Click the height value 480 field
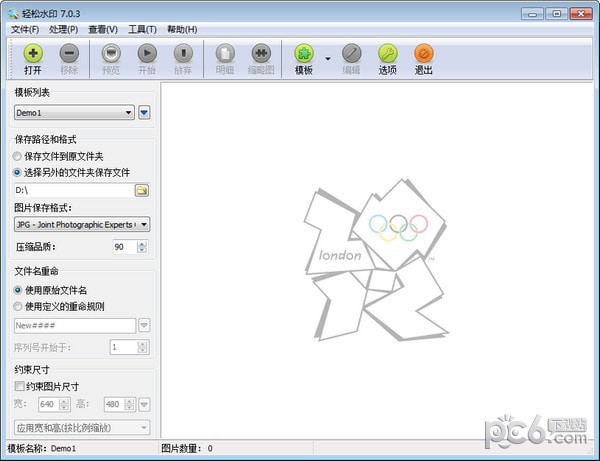The width and height of the screenshot is (600, 461). click(115, 404)
